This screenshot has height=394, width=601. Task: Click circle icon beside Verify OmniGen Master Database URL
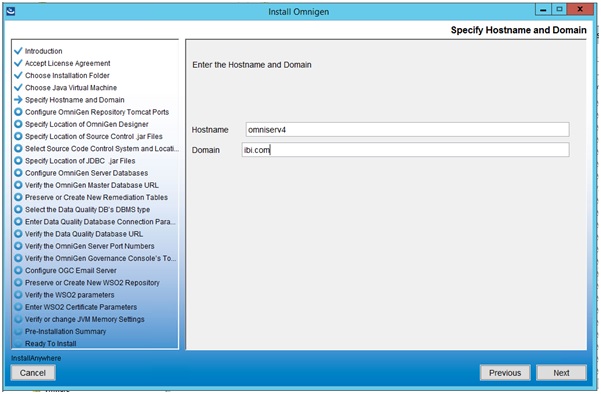[18, 185]
